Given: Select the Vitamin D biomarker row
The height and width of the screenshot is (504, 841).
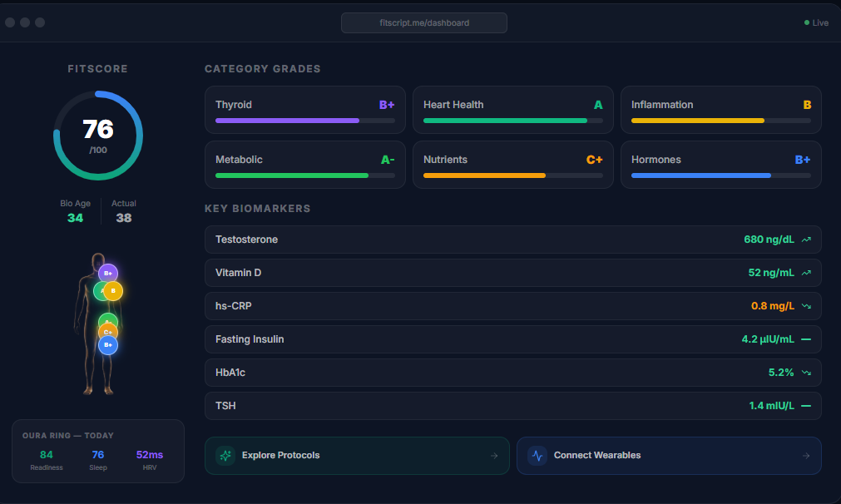Looking at the screenshot, I should [513, 273].
